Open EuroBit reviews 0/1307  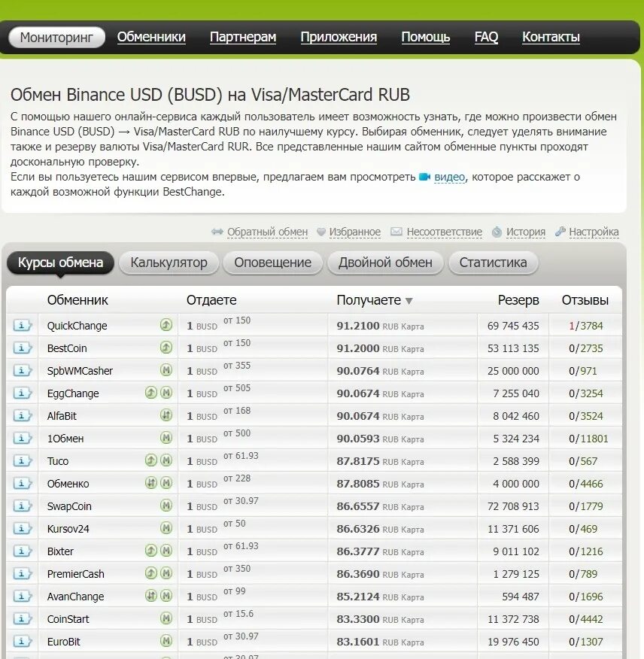click(585, 642)
